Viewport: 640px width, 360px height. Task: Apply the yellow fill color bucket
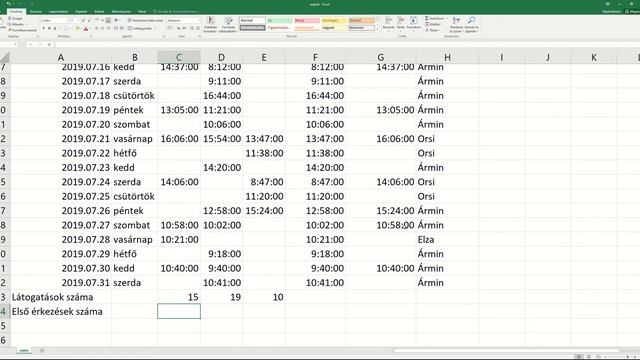pyautogui.click(x=78, y=29)
